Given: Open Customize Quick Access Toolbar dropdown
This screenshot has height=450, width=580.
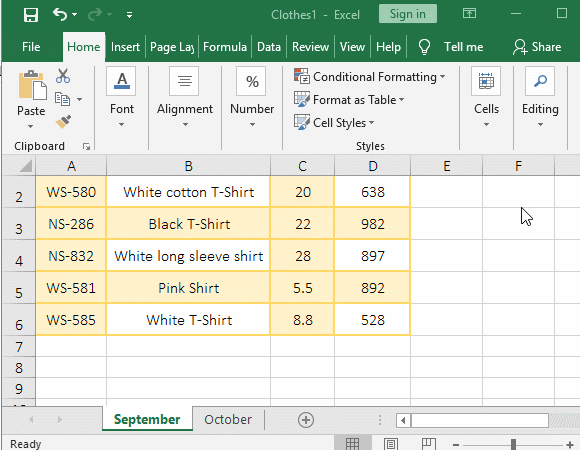Looking at the screenshot, I should pyautogui.click(x=129, y=15).
